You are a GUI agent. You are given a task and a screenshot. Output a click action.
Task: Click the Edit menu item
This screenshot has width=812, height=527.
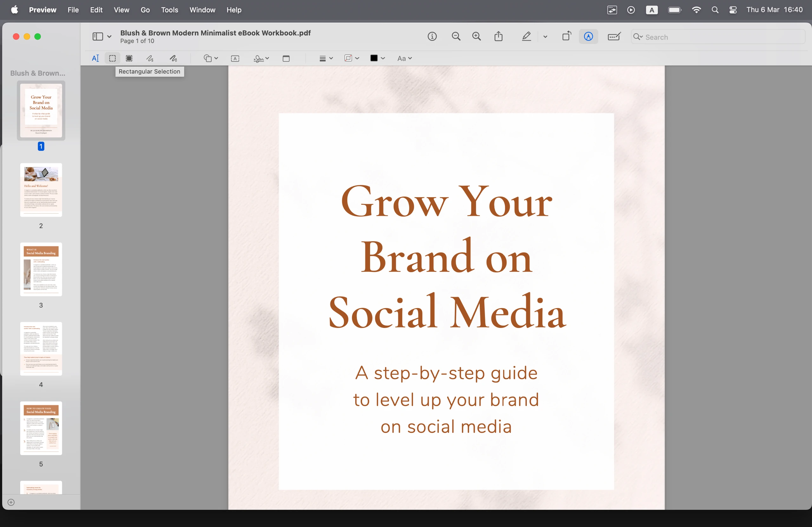96,10
